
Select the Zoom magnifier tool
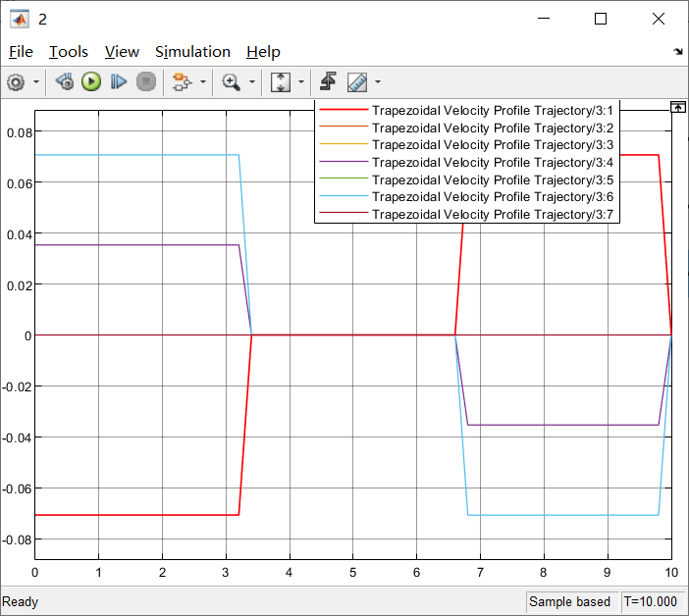(231, 82)
